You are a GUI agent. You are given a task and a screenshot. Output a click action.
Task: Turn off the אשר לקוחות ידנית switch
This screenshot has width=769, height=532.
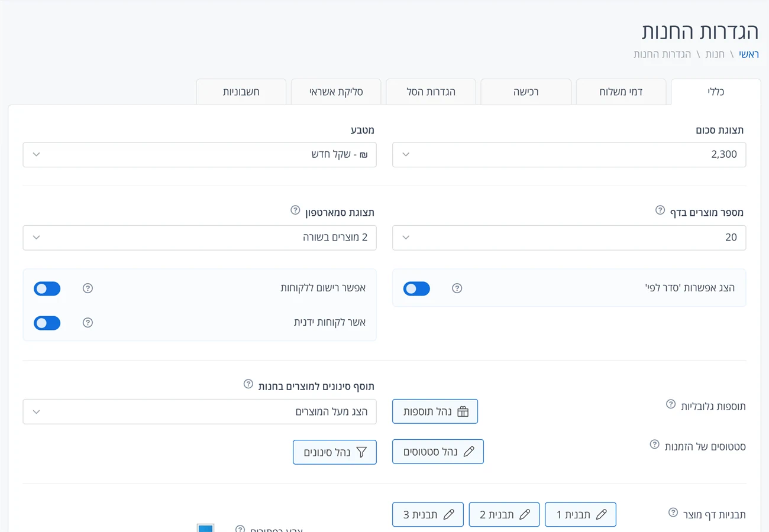47,323
